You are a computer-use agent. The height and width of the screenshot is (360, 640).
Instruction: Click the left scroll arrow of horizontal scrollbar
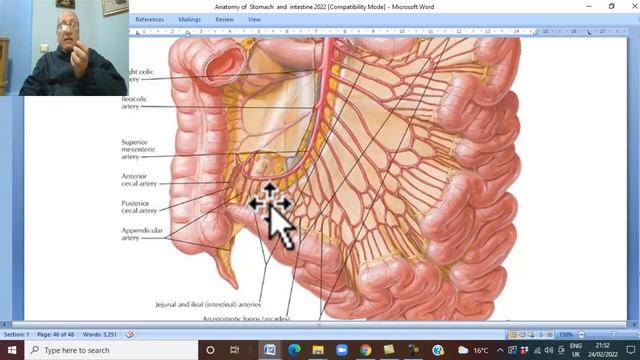coord(4,325)
